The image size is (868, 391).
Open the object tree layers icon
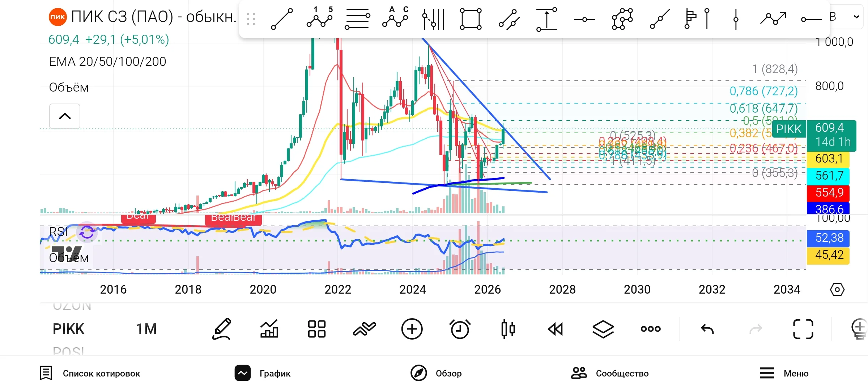[603, 329]
